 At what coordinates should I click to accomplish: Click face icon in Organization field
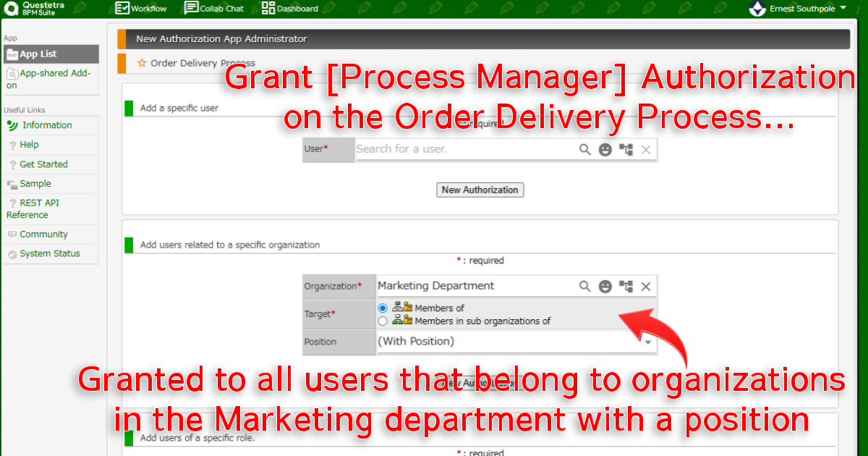pos(605,287)
